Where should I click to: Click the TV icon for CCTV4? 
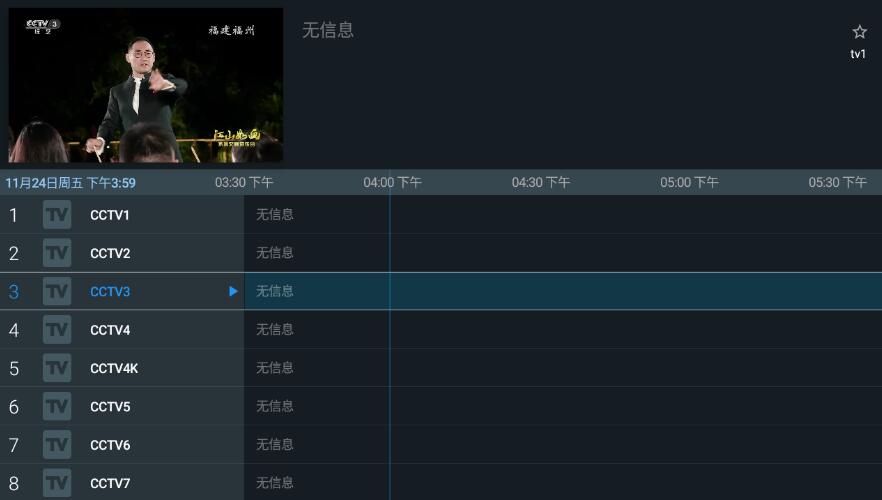pos(57,330)
